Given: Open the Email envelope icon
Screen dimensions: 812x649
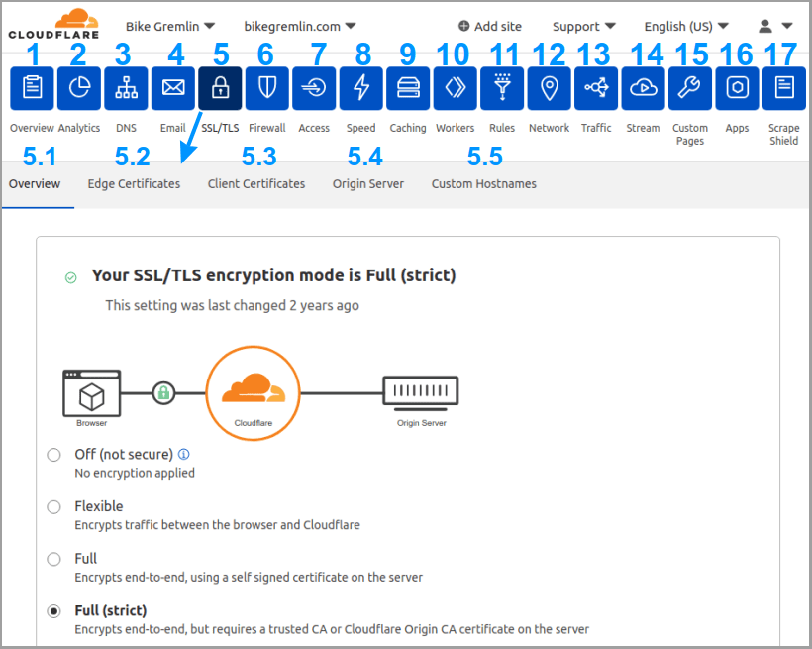Looking at the screenshot, I should (x=173, y=88).
